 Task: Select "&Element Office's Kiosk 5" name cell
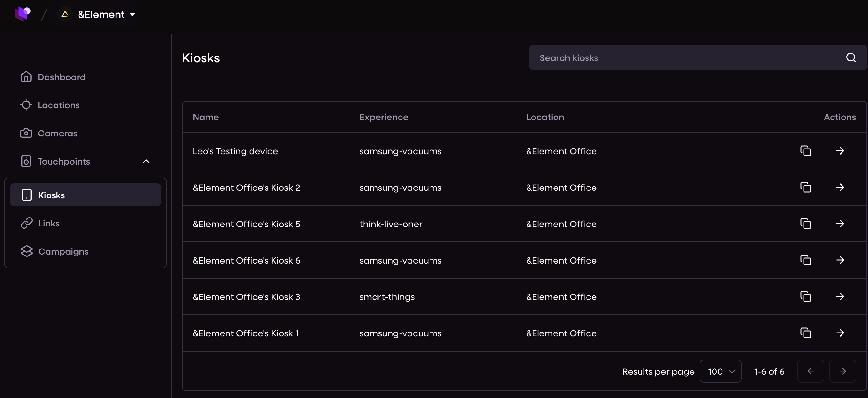pyautogui.click(x=246, y=224)
